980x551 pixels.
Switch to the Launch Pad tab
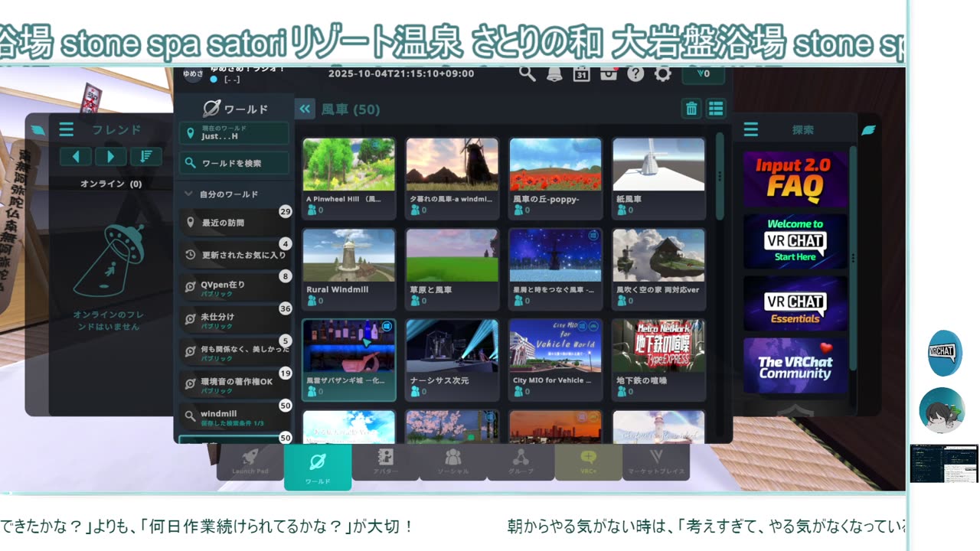[250, 462]
